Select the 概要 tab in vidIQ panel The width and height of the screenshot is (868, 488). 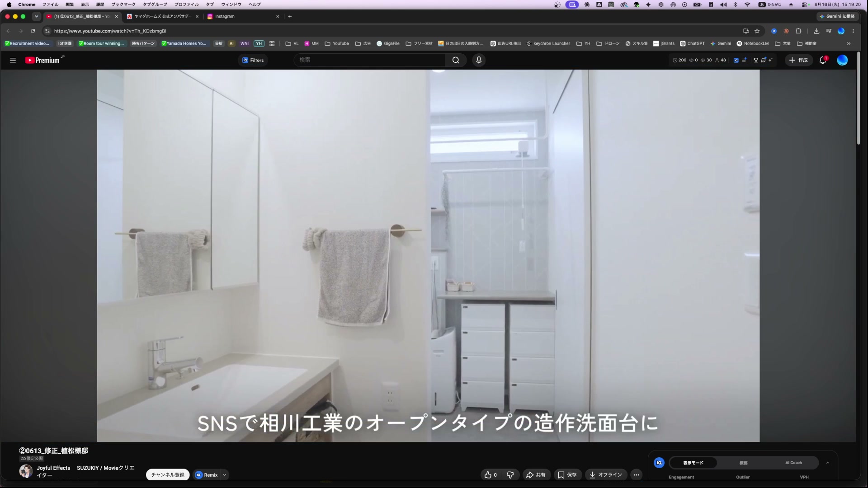(743, 463)
